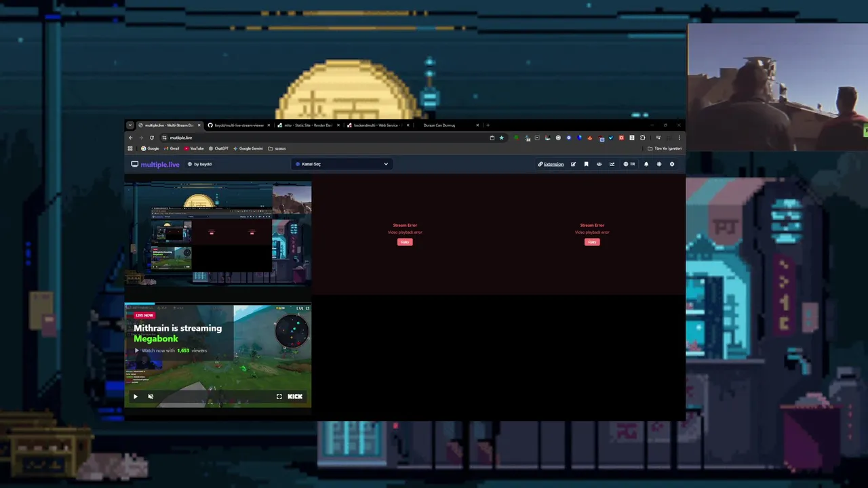Open the site information icon in address bar
This screenshot has width=868, height=488.
pyautogui.click(x=164, y=138)
